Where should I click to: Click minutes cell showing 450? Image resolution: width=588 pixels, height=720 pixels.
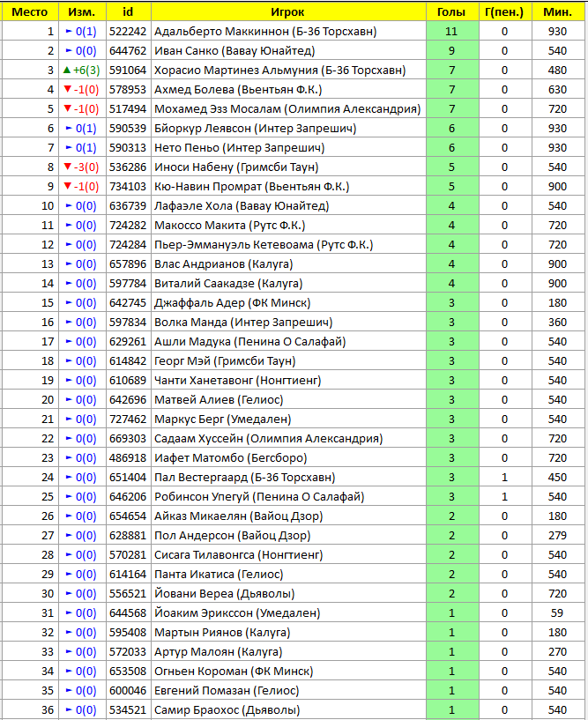(557, 478)
